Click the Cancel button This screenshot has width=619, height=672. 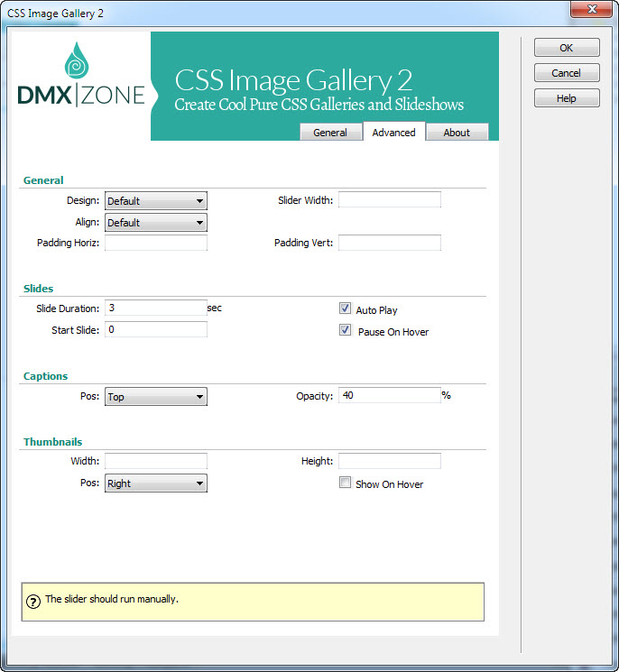tap(567, 73)
